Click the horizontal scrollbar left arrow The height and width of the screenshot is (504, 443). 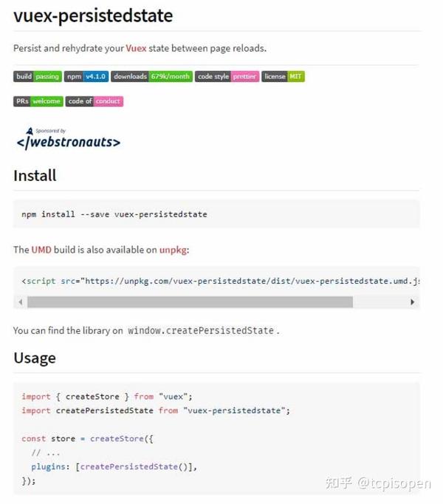[x=20, y=302]
